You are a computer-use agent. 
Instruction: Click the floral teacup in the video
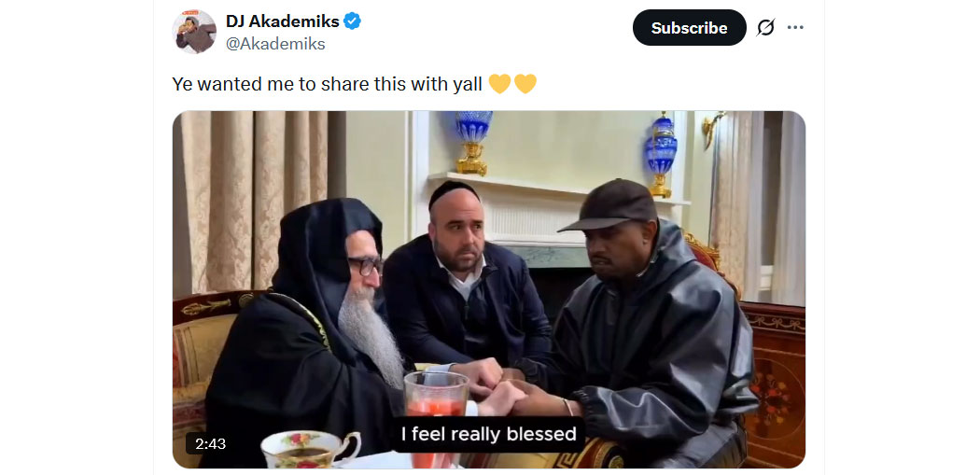tap(311, 450)
